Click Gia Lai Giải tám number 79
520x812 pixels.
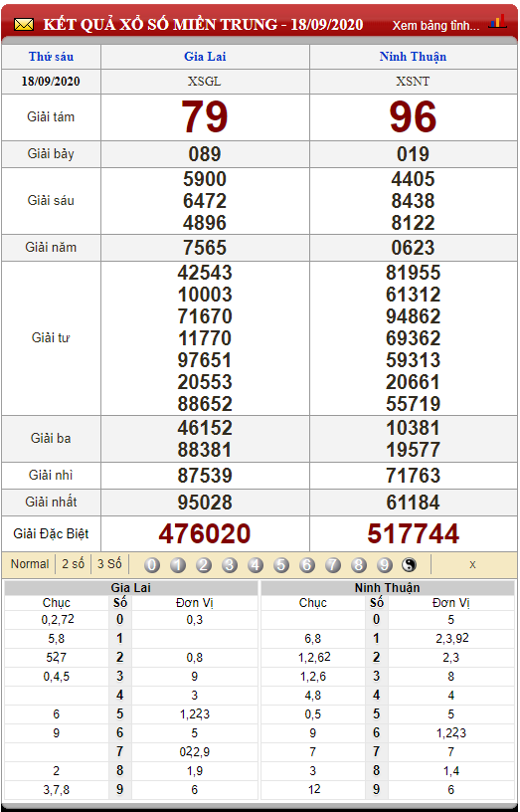pyautogui.click(x=205, y=117)
